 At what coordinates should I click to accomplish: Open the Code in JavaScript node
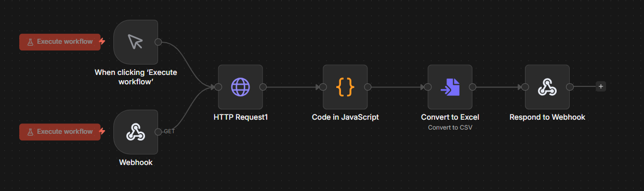345,87
